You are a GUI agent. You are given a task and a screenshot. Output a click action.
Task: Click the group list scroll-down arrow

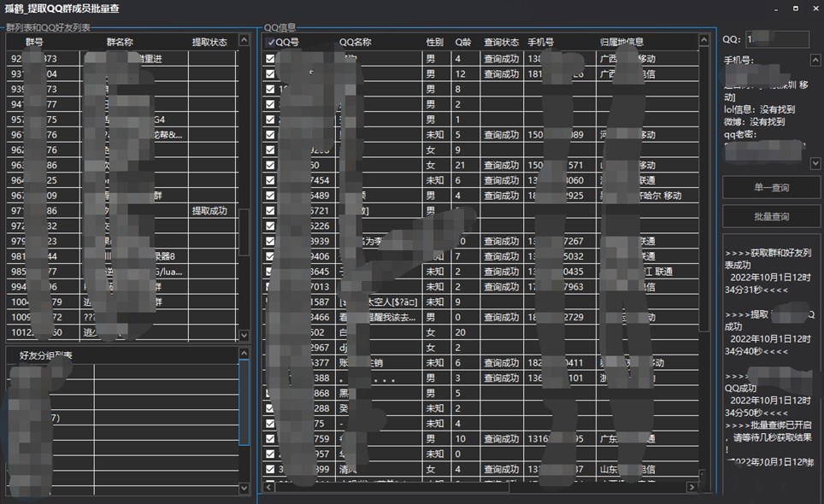coord(244,336)
